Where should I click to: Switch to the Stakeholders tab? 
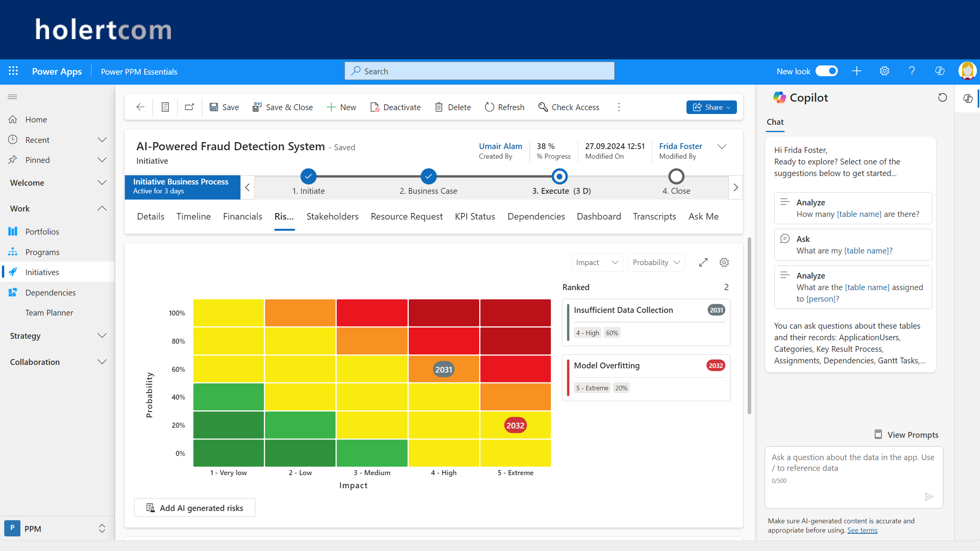click(333, 216)
